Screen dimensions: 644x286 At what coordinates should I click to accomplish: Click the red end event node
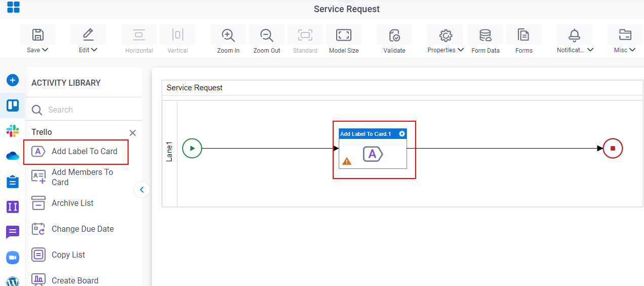coord(613,149)
